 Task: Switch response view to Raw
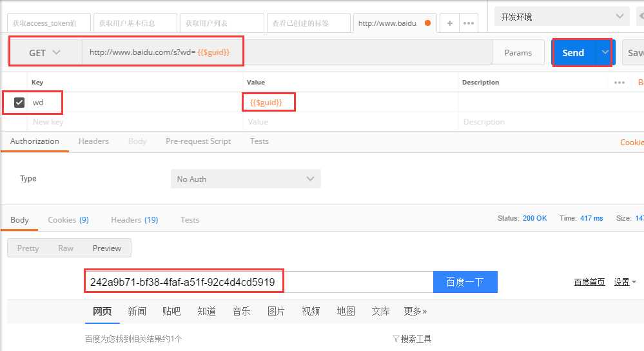coord(66,248)
